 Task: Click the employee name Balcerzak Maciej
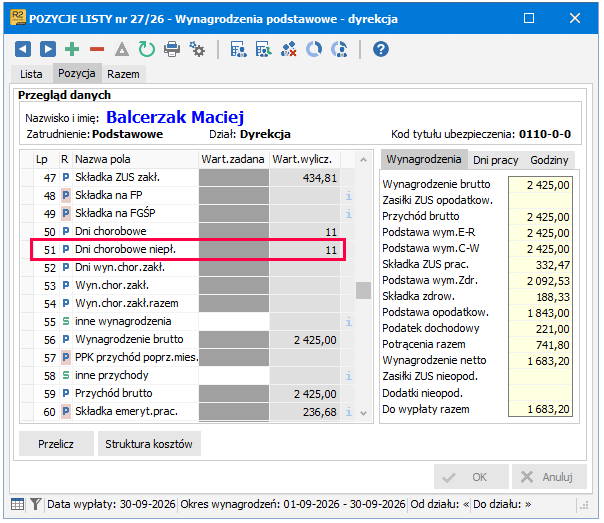[x=175, y=117]
